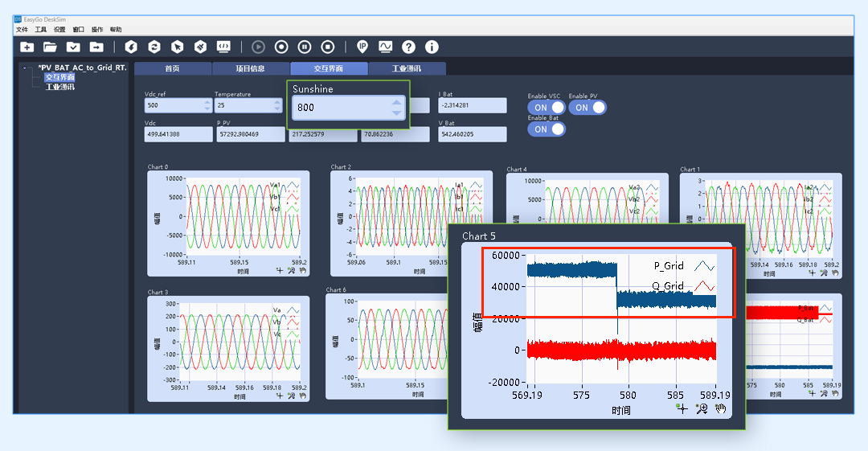Screen dimensions: 868x451
Task: Click the Q_Grid red legend swatch
Action: (704, 286)
